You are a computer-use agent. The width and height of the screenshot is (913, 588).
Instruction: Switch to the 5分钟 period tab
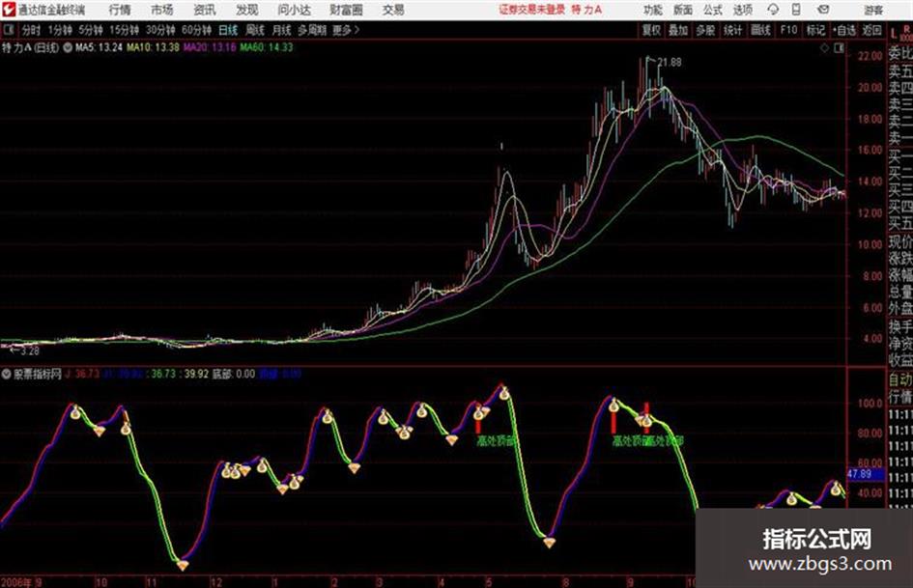tap(91, 30)
